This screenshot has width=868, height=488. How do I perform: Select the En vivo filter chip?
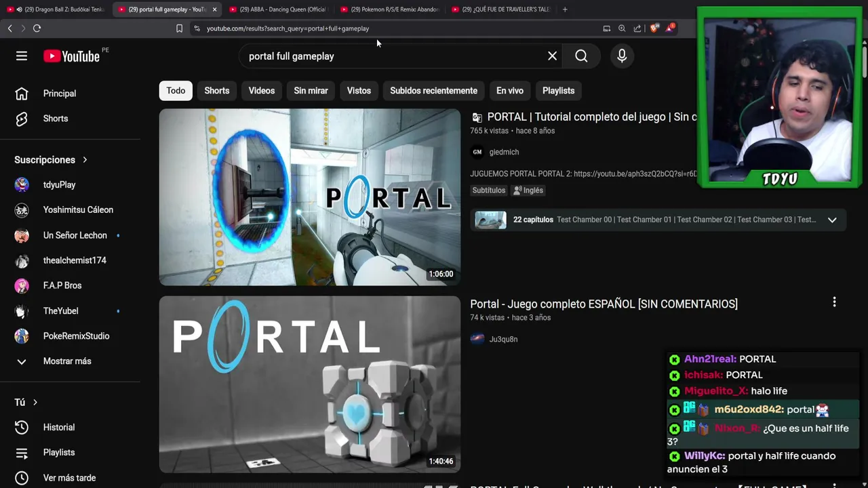pos(510,91)
